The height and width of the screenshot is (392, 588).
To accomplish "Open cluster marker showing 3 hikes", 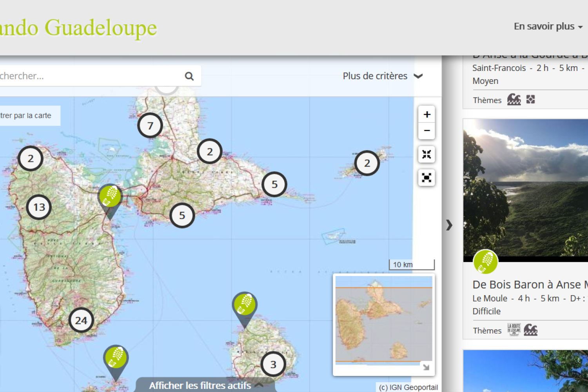I will [x=273, y=365].
